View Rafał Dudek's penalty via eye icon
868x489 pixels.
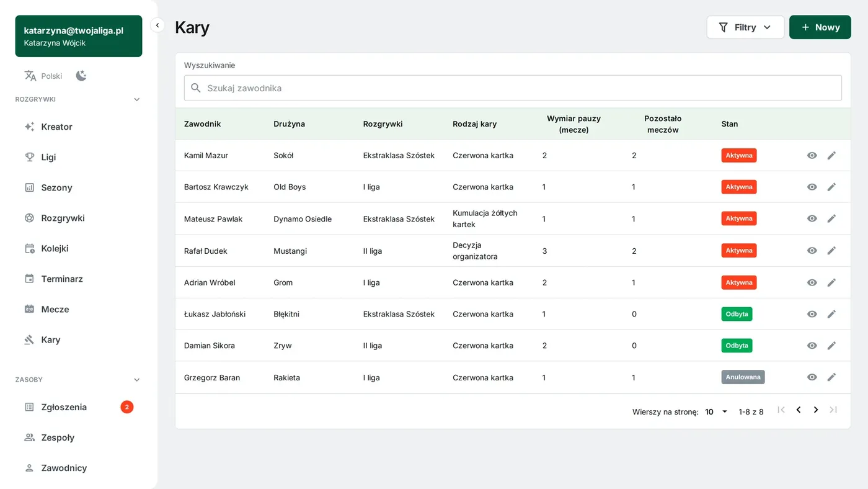coord(812,251)
